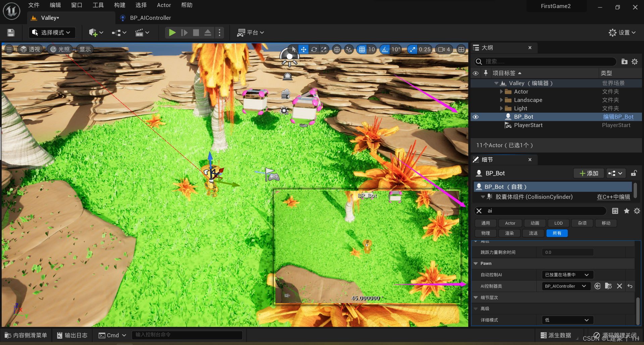644x345 pixels.
Task: Open the 构建 menu
Action: click(x=120, y=5)
